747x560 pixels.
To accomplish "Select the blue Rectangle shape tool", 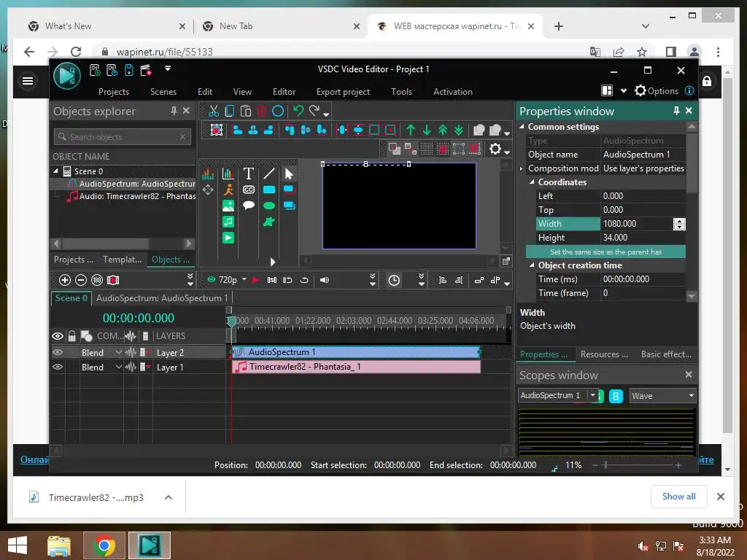I will click(x=269, y=190).
